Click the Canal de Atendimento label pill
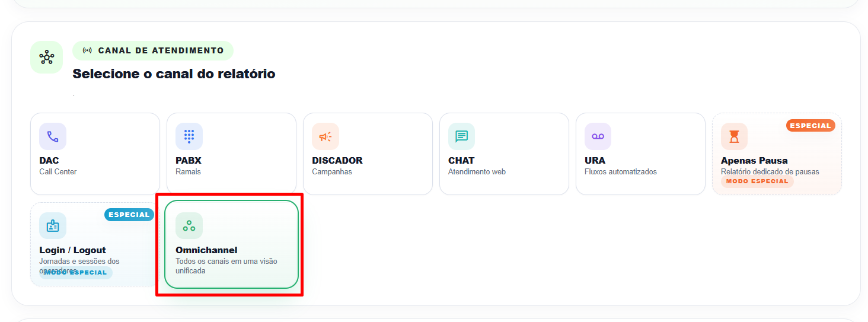The image size is (868, 322). [153, 50]
